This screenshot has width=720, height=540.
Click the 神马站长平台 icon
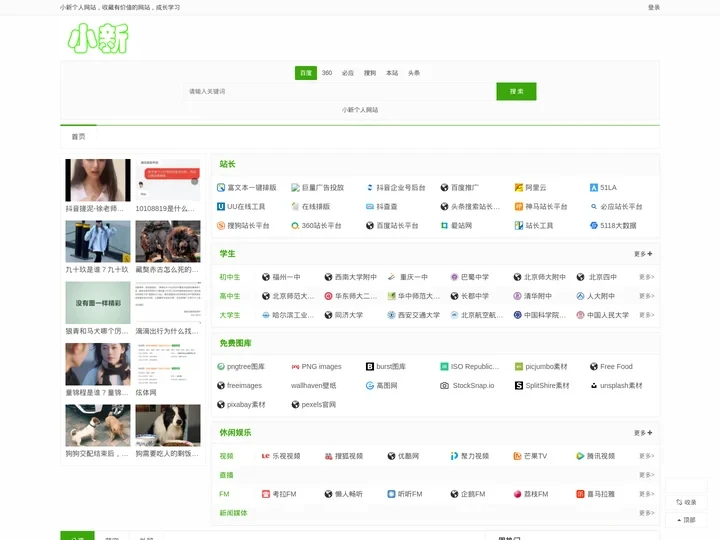click(x=518, y=207)
